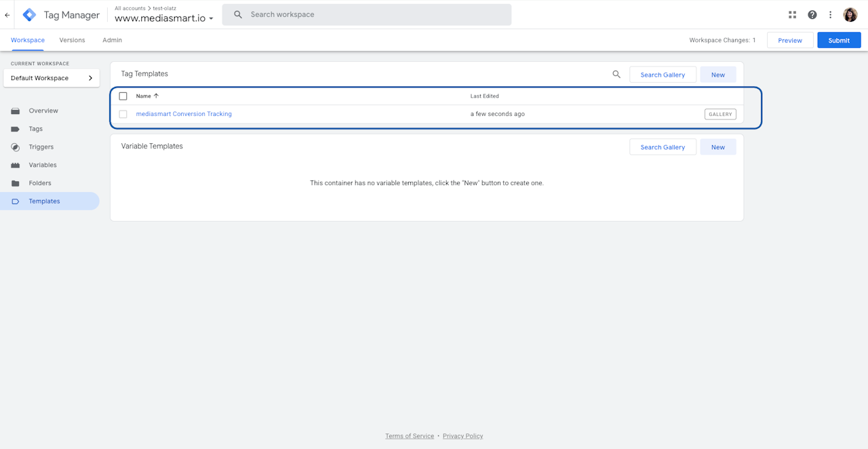Click the Search workspace input field

point(367,14)
